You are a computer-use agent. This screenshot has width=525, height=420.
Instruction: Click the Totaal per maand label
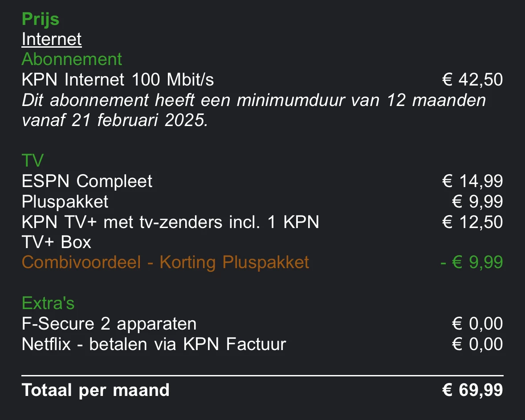click(96, 390)
